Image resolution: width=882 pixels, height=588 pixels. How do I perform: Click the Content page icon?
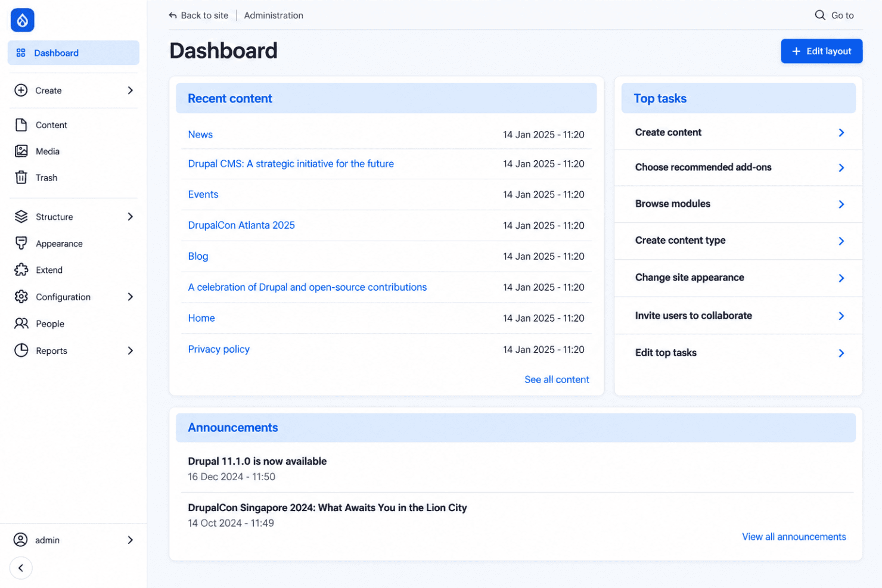point(21,125)
